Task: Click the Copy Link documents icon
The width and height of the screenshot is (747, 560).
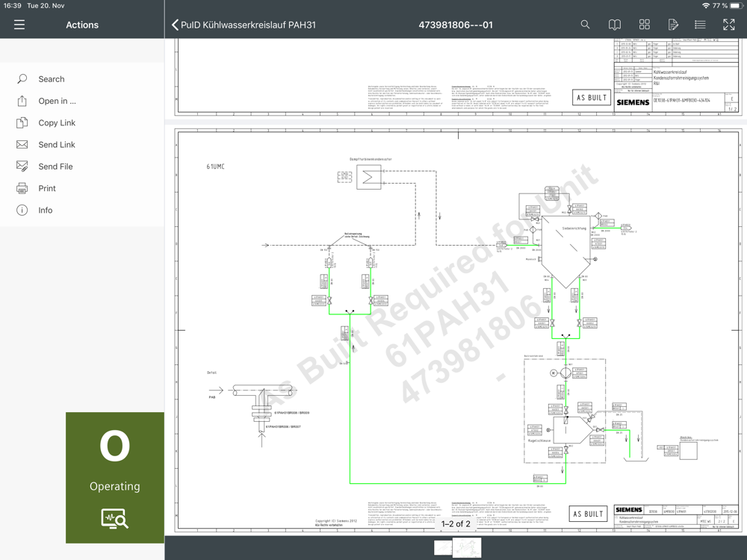Action: pyautogui.click(x=22, y=123)
